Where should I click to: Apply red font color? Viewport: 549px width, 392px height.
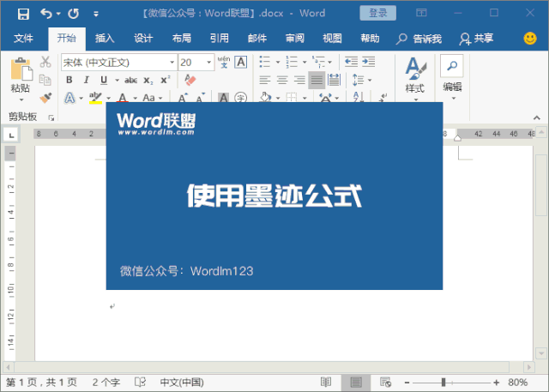122,97
